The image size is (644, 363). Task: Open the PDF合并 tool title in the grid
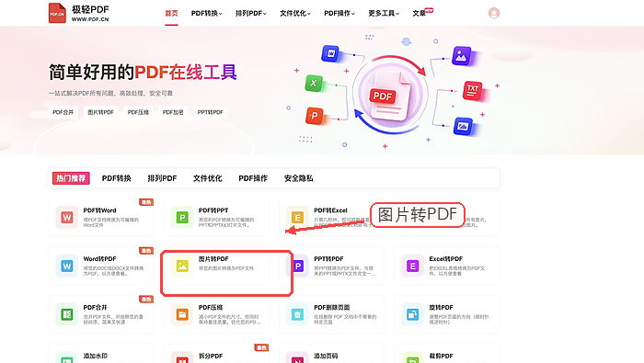coord(96,307)
